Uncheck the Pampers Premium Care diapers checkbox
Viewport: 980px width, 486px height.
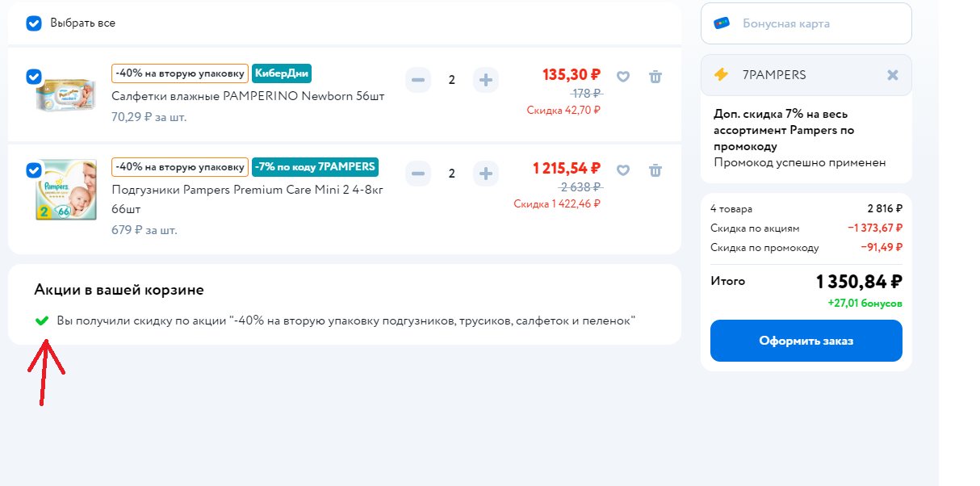pos(34,170)
